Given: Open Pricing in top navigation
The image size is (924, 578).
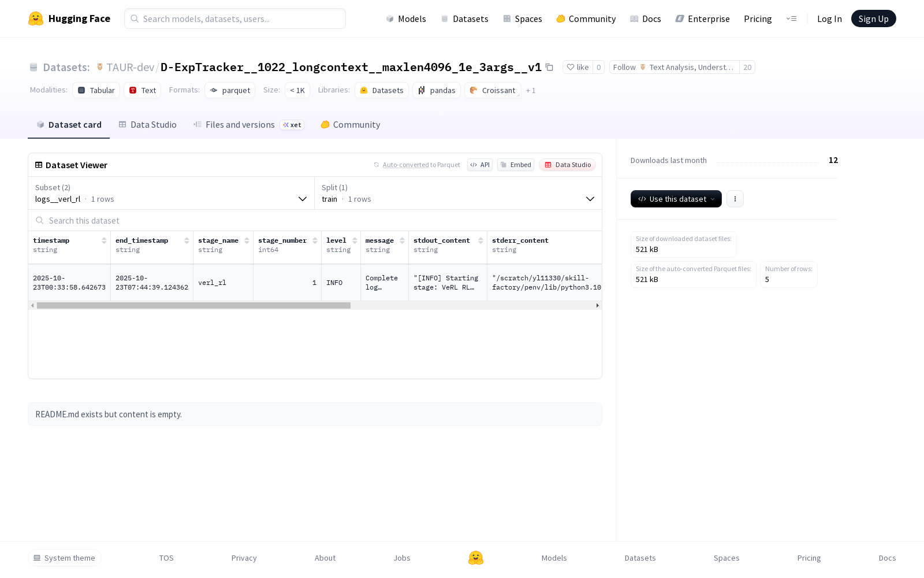Looking at the screenshot, I should pos(758,18).
